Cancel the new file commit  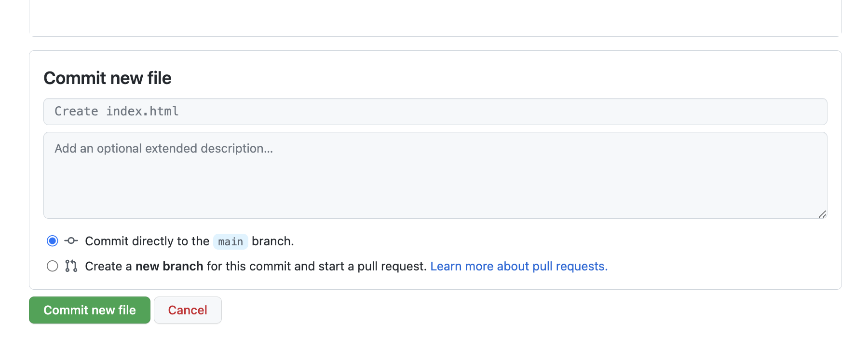[188, 310]
